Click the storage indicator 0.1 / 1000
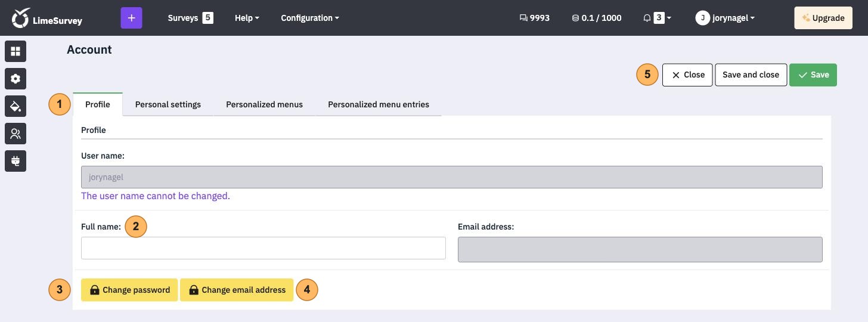The height and width of the screenshot is (322, 868). tap(597, 18)
